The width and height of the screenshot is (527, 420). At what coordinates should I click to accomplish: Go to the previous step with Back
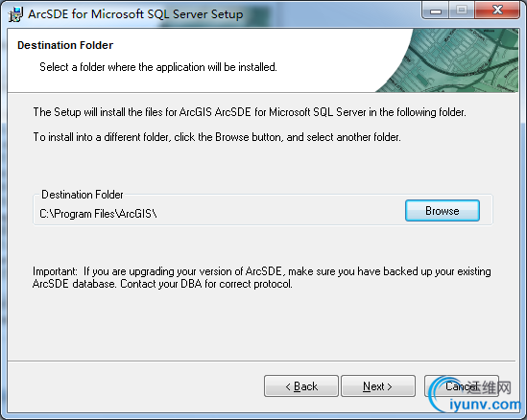301,386
